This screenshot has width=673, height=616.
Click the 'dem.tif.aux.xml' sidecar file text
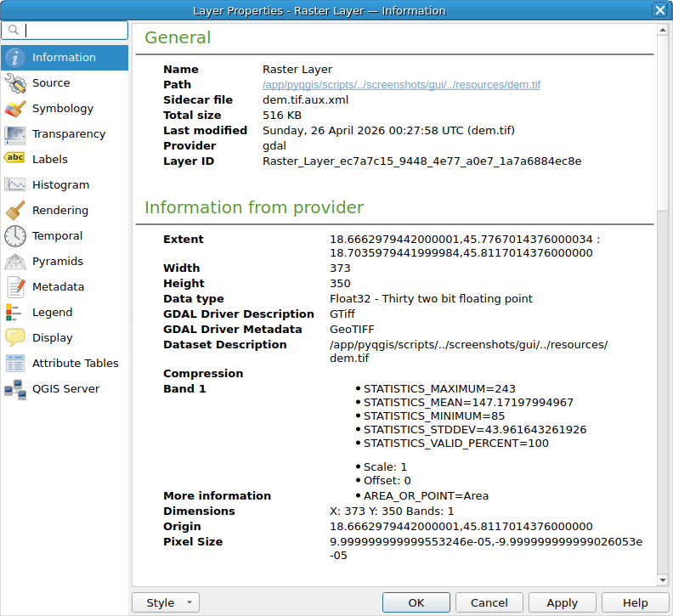(305, 100)
